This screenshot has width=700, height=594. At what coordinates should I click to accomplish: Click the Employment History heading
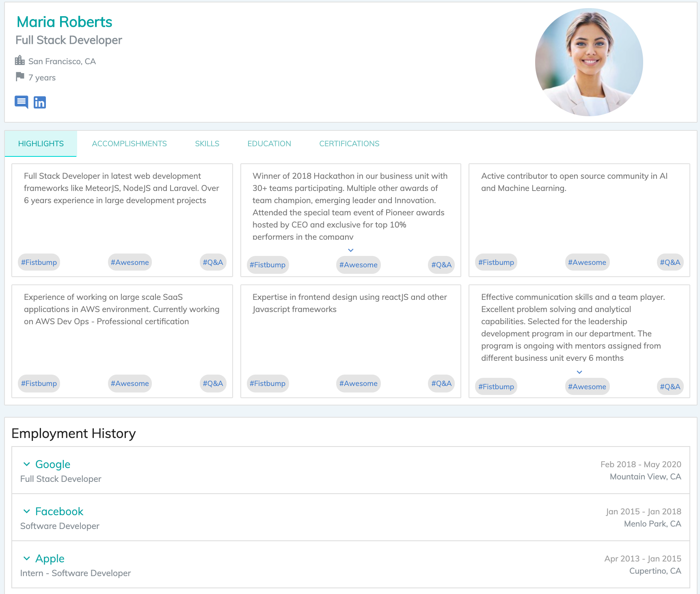73,434
